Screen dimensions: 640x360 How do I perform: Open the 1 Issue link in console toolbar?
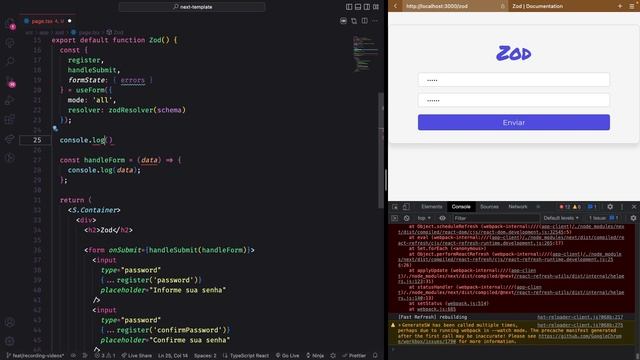[x=603, y=218]
